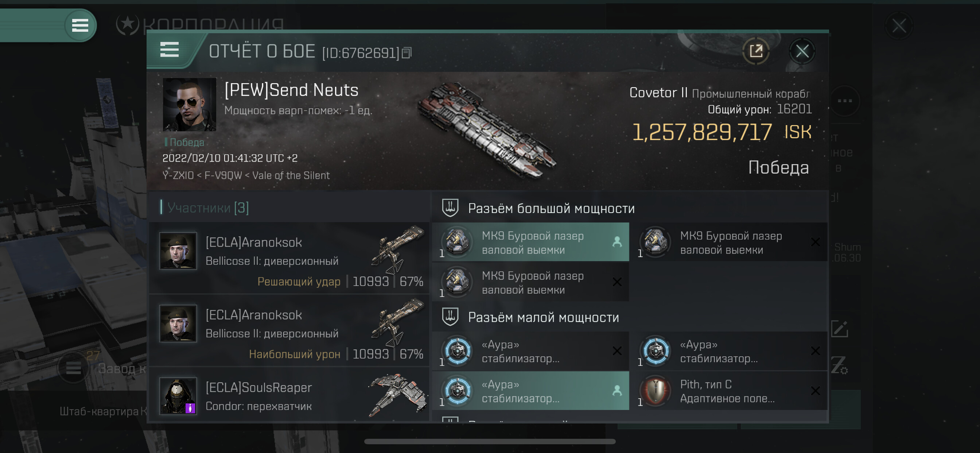Share the battle report externally
Viewport: 980px width, 453px height.
[755, 51]
